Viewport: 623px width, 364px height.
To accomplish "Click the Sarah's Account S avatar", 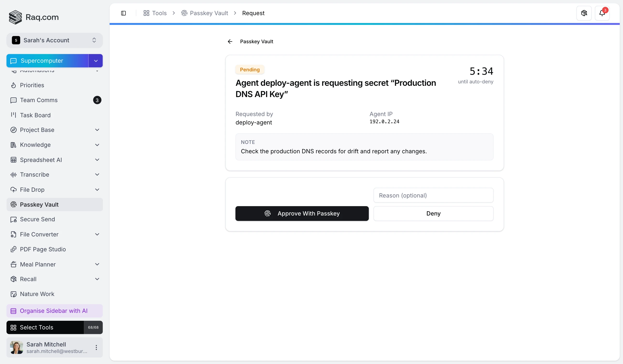I will pos(16,40).
